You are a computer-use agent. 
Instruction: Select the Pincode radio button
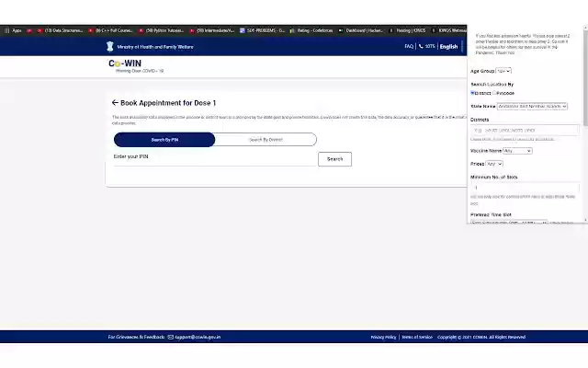[x=494, y=93]
